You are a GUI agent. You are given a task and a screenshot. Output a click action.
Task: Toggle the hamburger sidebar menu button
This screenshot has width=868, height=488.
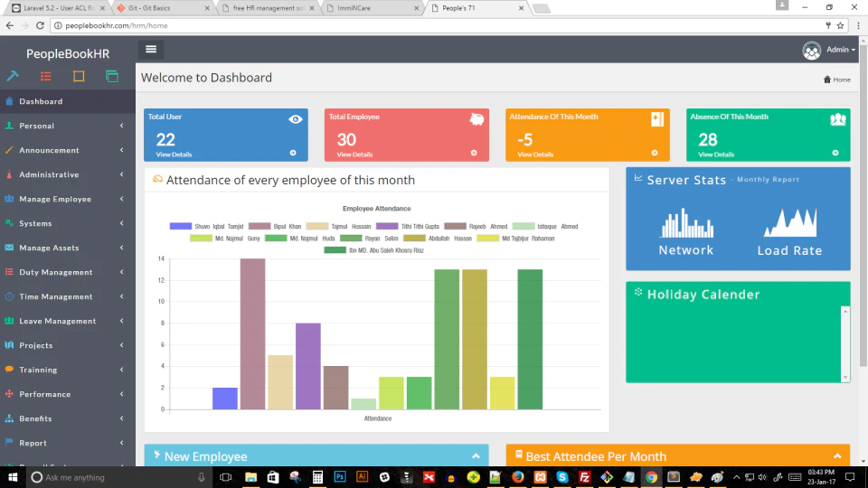(151, 49)
